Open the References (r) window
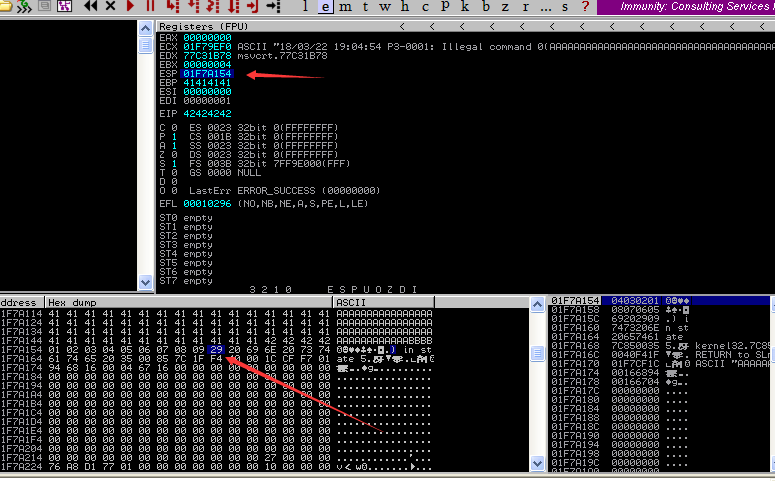Viewport: 775px width, 481px height. [525, 6]
